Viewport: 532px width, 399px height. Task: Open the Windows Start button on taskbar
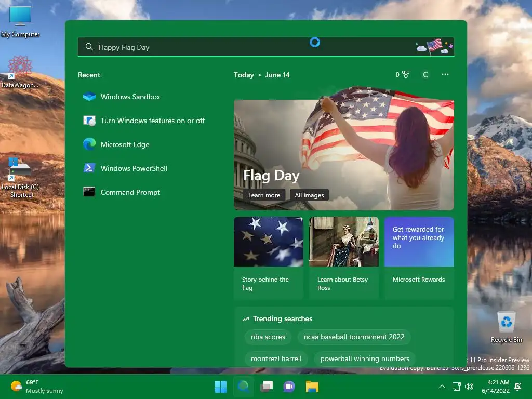point(220,387)
